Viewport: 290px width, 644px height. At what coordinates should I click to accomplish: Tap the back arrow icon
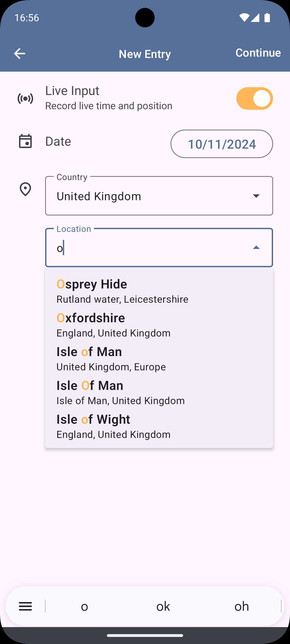(20, 53)
